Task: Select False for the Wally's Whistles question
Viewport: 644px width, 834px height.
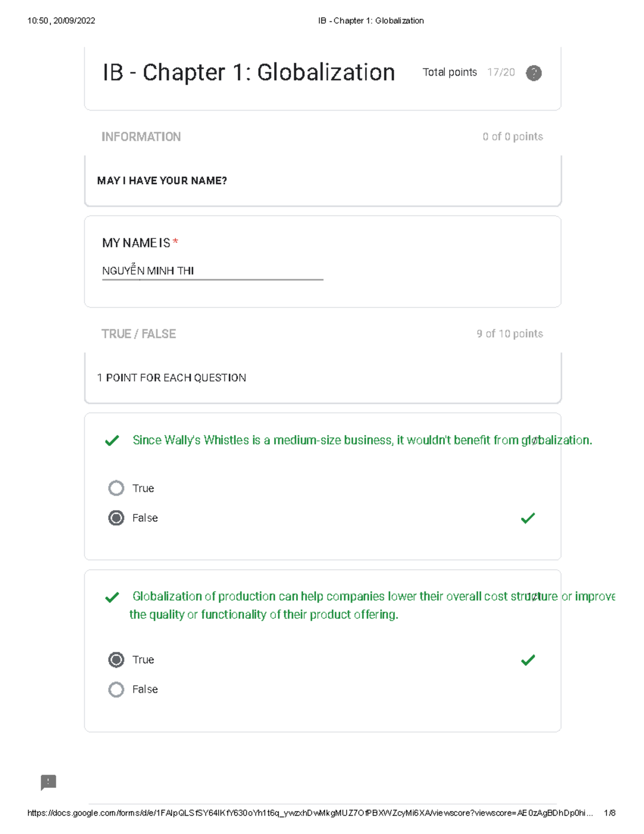Action: 116,518
